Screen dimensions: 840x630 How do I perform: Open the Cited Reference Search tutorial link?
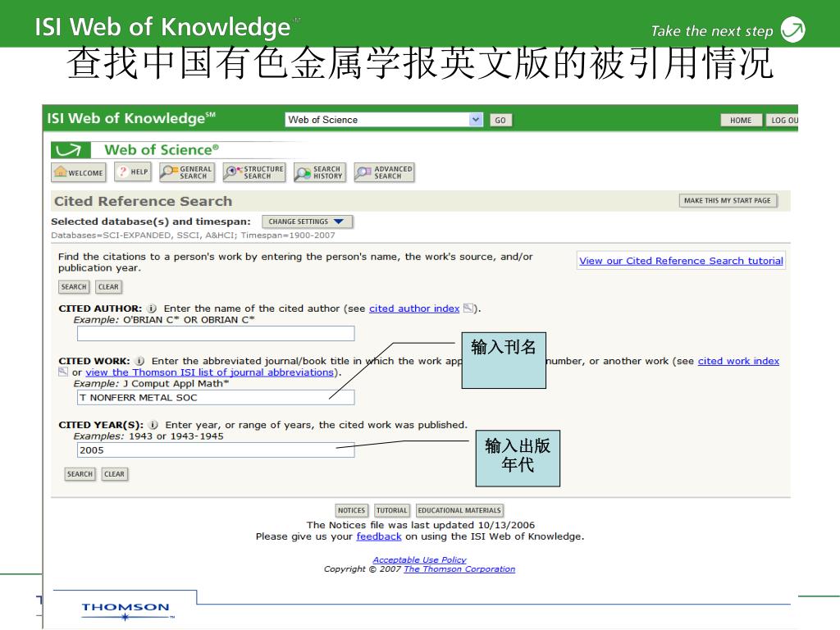tap(681, 261)
